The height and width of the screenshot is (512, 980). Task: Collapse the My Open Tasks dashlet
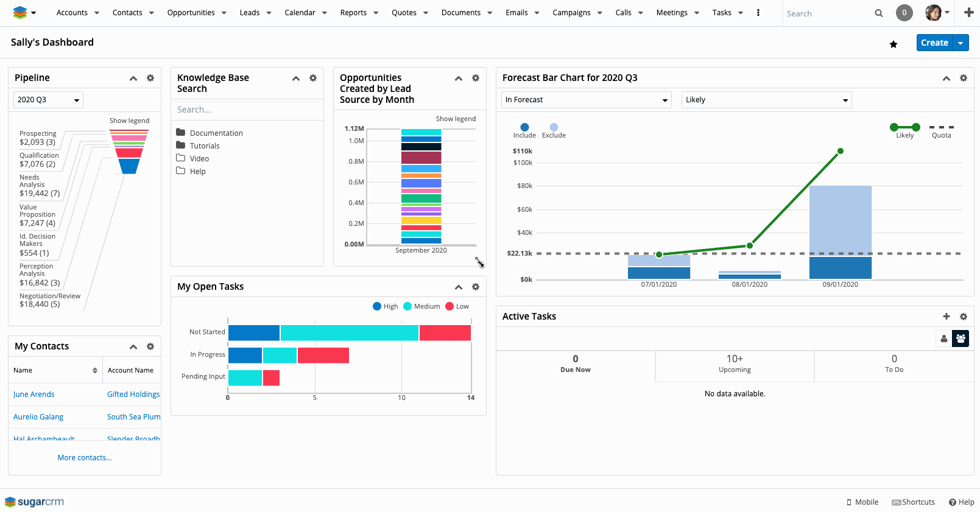point(458,287)
